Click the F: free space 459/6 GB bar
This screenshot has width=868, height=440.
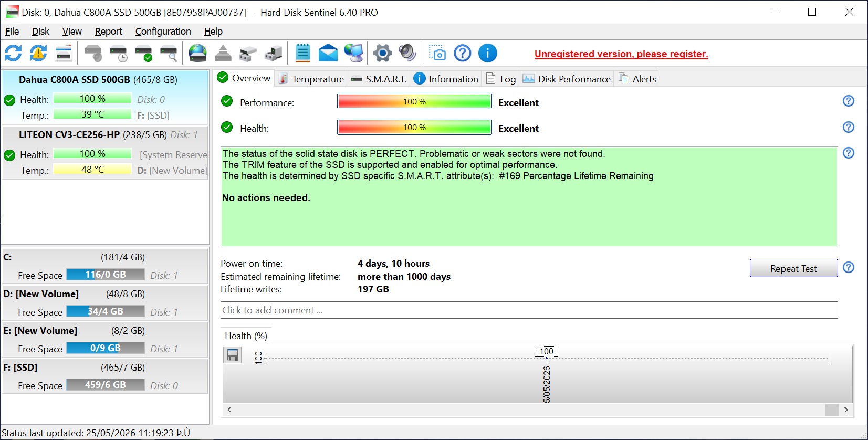[x=106, y=385]
